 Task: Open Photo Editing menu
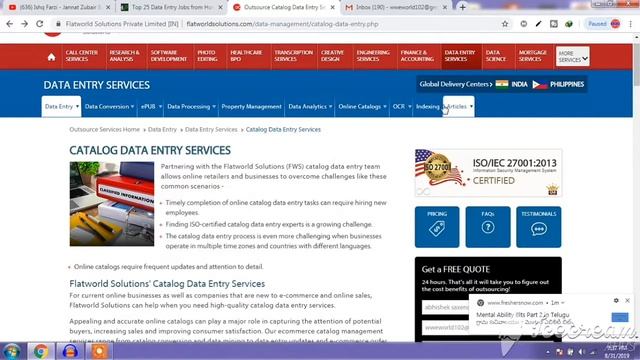(207, 56)
